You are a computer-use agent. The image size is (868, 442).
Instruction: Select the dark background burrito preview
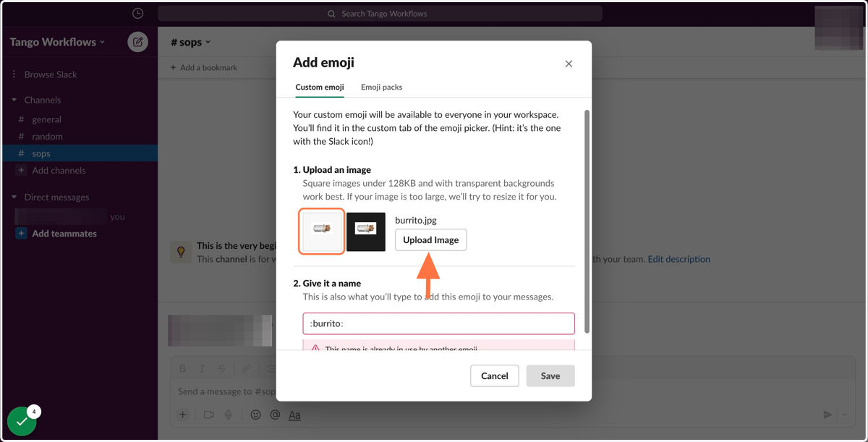coord(366,231)
